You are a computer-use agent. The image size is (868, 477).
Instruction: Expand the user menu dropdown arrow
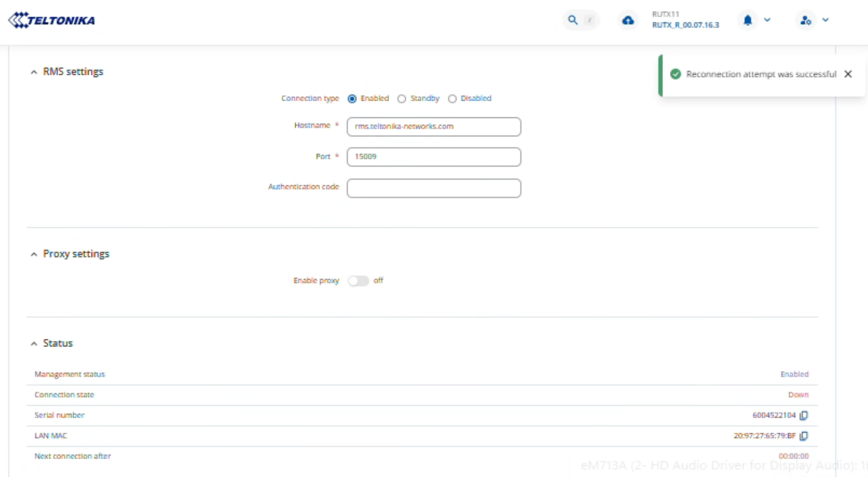point(825,20)
